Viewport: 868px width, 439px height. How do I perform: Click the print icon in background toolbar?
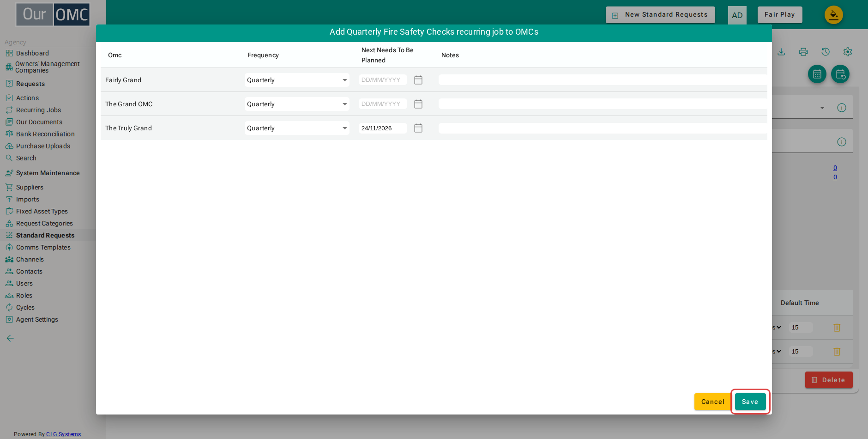[x=803, y=52]
